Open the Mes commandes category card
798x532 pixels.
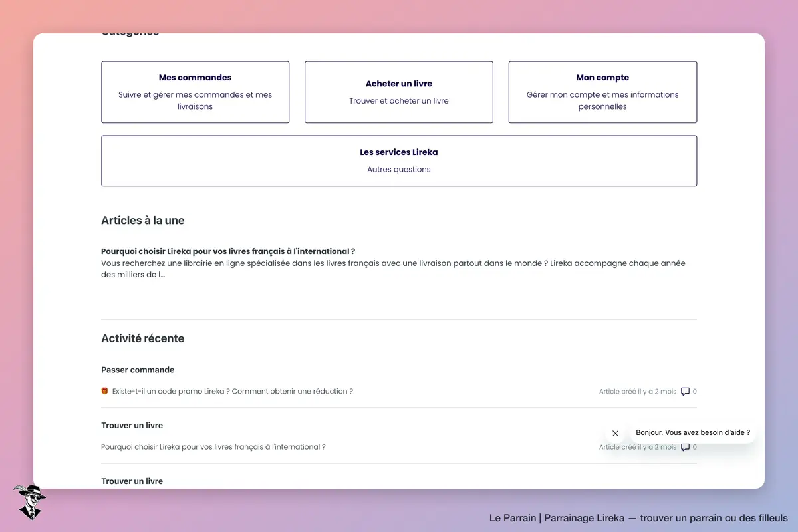195,92
